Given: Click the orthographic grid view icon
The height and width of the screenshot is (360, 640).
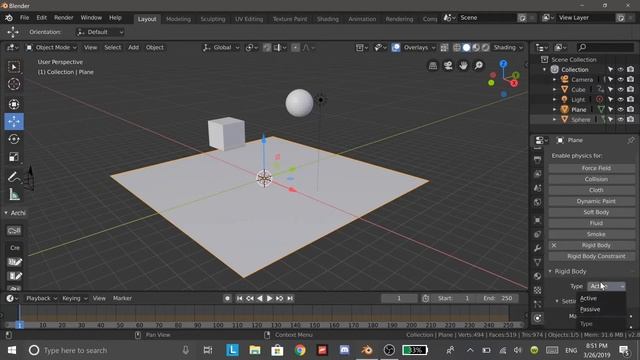Looking at the screenshot, I should pos(433,66).
